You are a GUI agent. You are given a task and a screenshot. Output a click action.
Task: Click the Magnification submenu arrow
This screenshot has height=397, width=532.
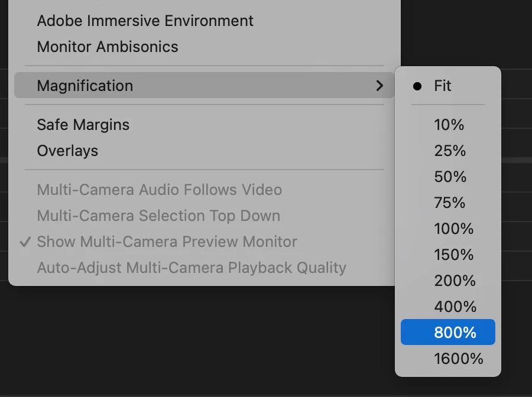click(379, 86)
